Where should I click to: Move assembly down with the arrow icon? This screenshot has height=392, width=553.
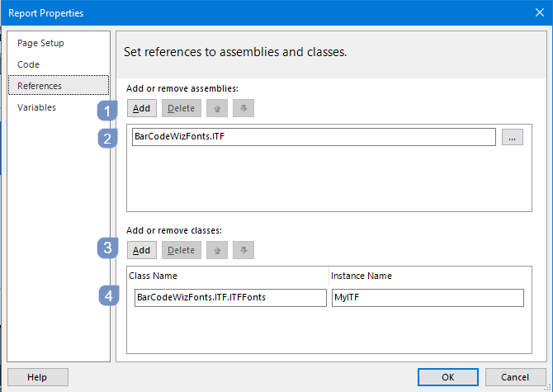tap(243, 108)
